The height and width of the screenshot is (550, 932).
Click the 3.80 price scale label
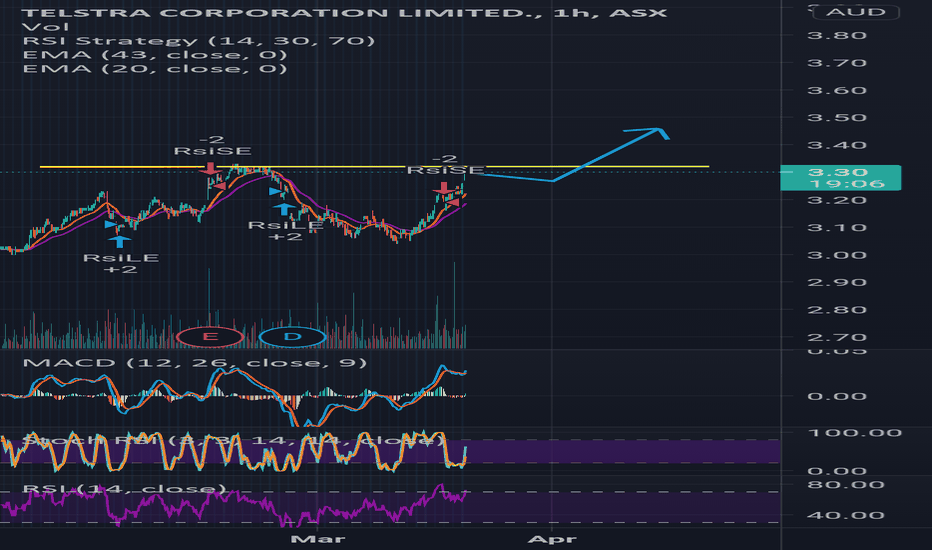(837, 36)
